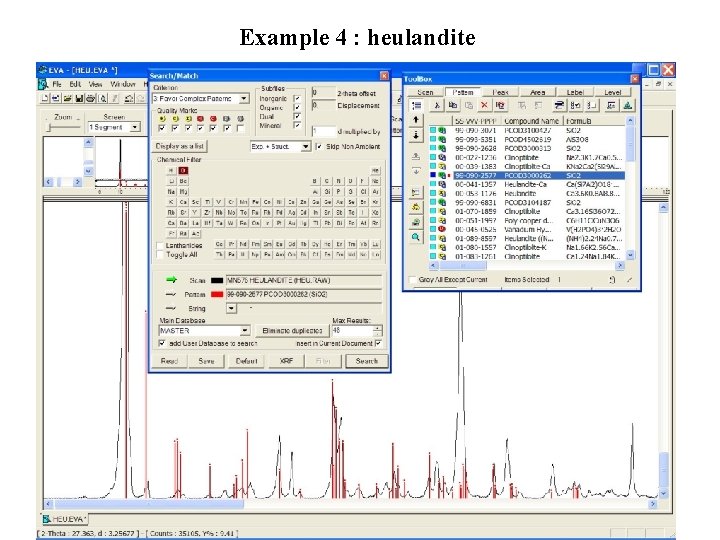
Task: Open the Screen 1 Segment dropdown
Action: point(135,127)
